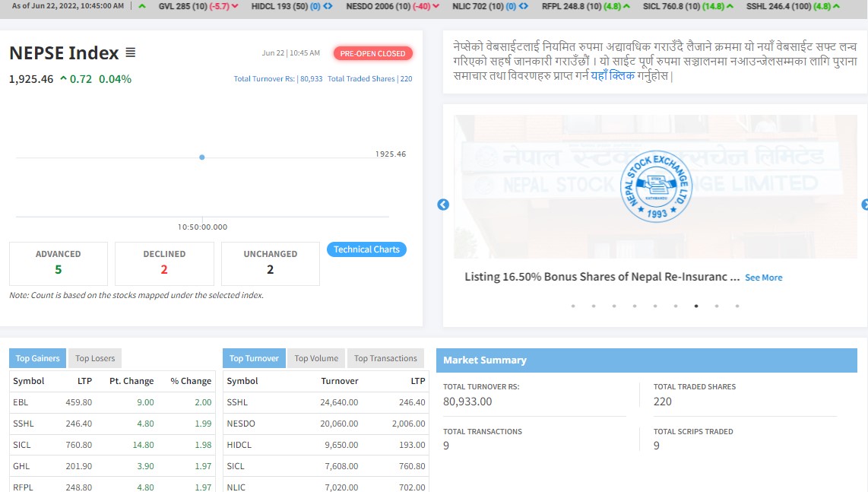This screenshot has width=868, height=492.
Task: Follow the See More link on news slide
Action: click(x=763, y=278)
